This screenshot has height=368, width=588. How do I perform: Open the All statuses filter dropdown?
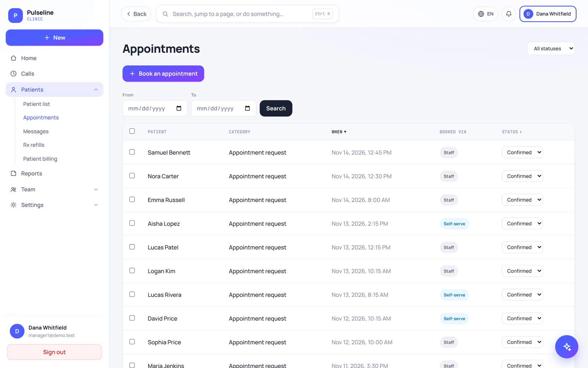551,49
